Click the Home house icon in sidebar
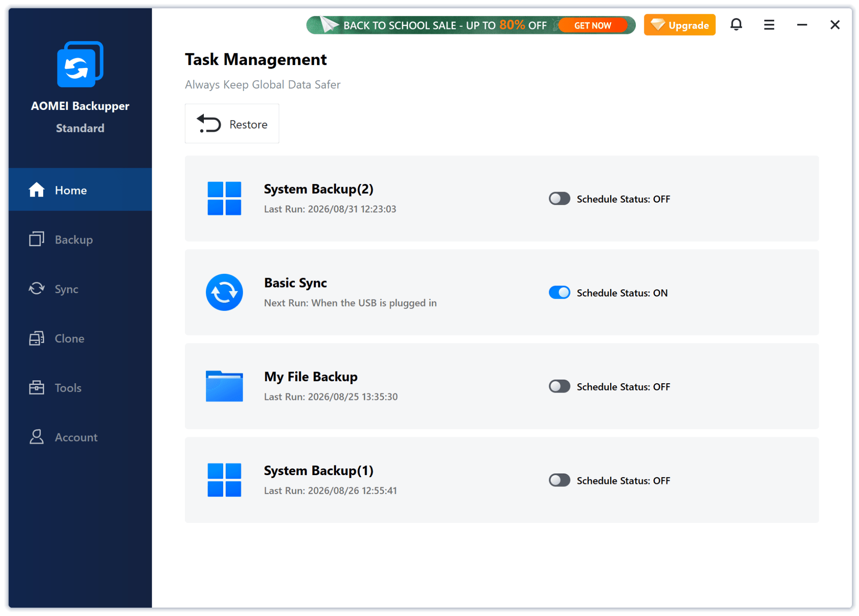 point(36,190)
